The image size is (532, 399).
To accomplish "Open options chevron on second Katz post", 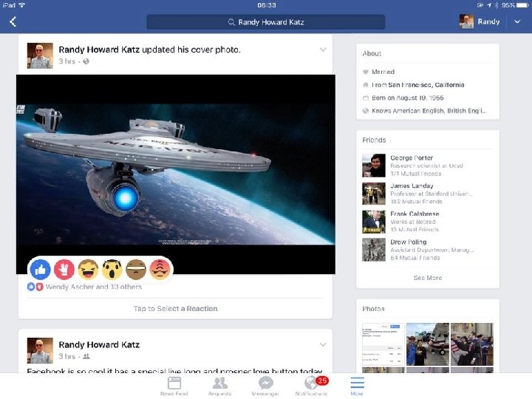I will tap(323, 345).
